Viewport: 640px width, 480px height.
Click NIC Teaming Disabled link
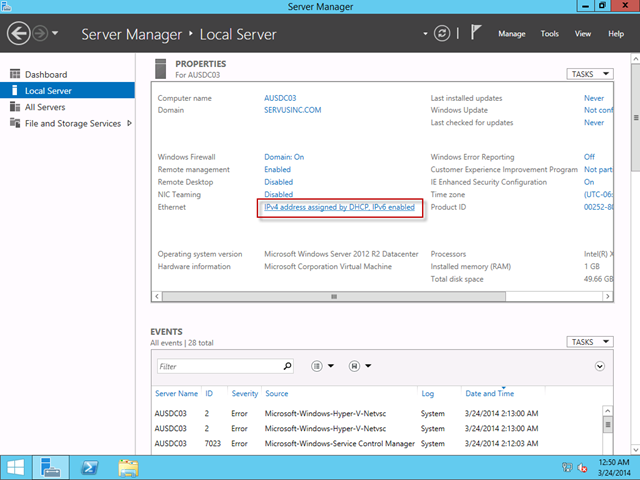tap(278, 194)
